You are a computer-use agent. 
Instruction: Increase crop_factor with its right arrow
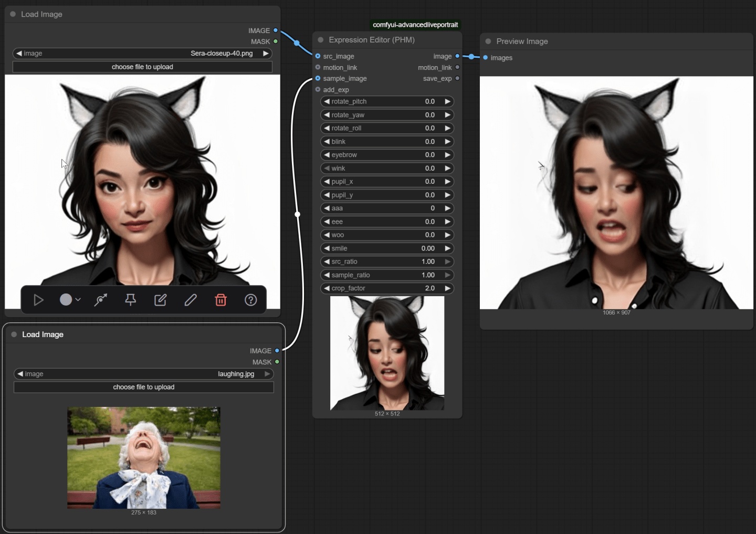(447, 288)
